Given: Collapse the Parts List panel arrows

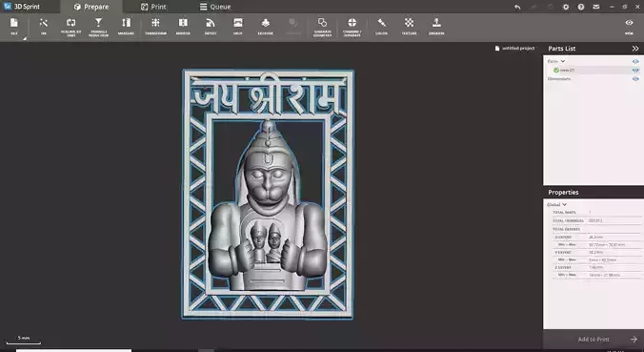Looking at the screenshot, I should click(635, 49).
